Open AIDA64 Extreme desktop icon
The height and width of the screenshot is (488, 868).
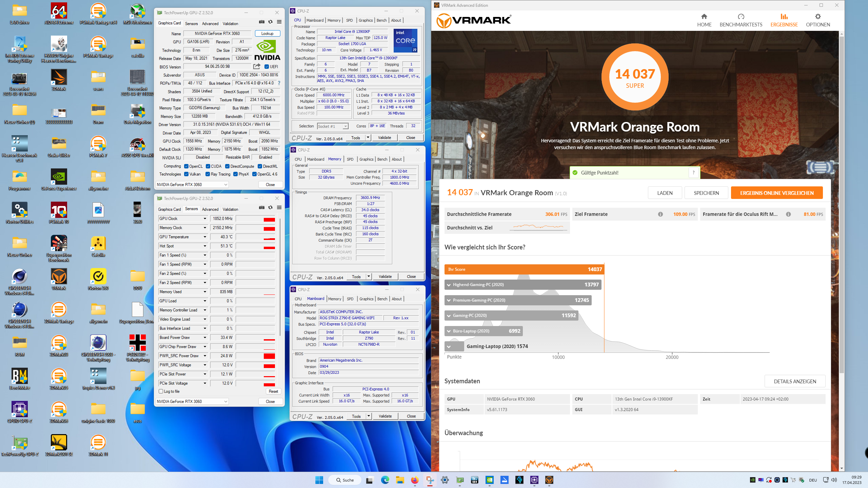point(59,14)
